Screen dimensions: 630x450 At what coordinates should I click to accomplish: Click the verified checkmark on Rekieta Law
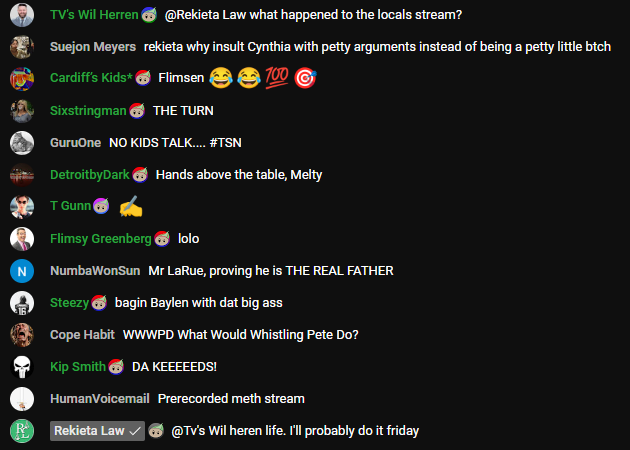(x=135, y=431)
